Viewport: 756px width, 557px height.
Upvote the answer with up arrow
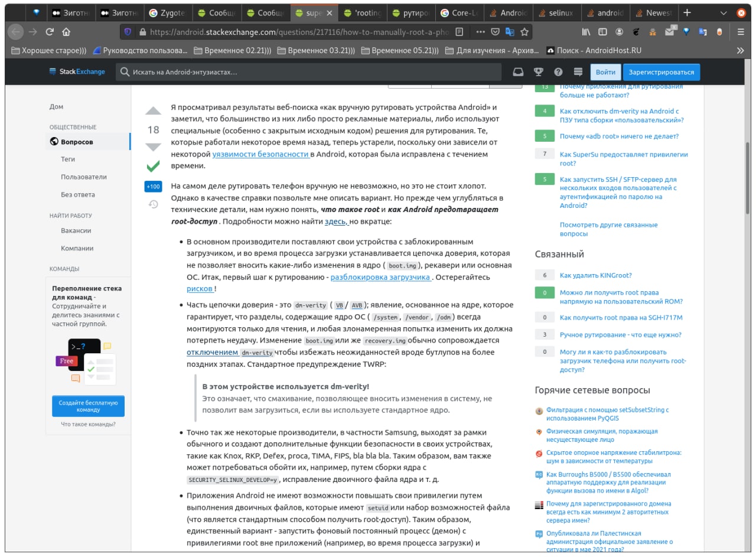(154, 111)
